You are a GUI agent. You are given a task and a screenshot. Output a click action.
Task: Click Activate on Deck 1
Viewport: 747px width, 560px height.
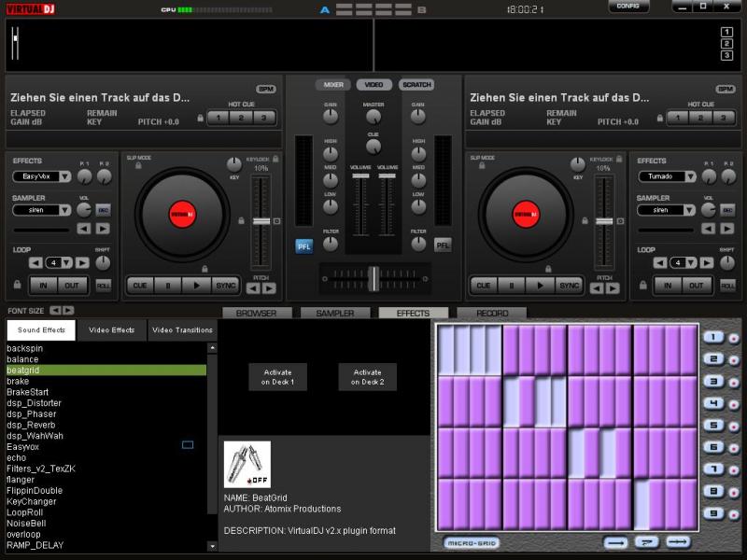pyautogui.click(x=277, y=377)
